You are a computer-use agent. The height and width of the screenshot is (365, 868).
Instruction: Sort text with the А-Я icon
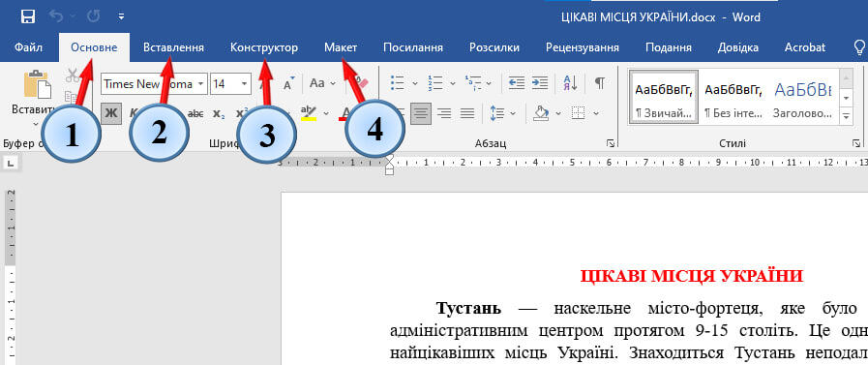click(570, 83)
